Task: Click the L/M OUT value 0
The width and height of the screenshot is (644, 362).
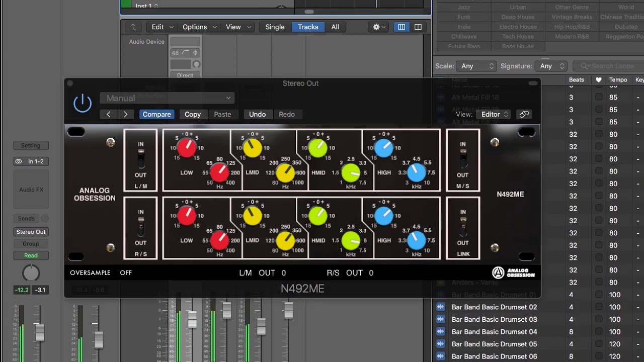Action: coord(284,273)
